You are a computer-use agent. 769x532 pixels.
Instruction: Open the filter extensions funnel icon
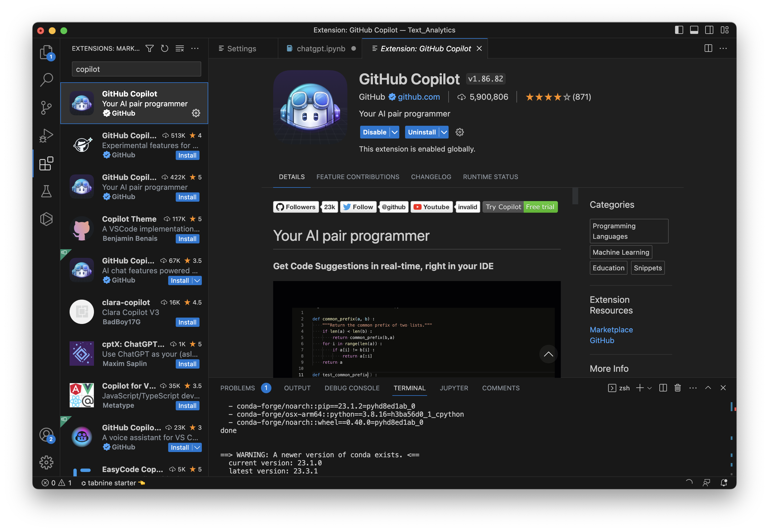(x=149, y=48)
